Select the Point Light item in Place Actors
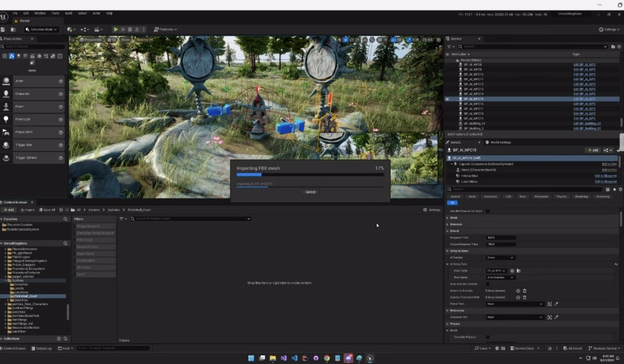 (x=33, y=119)
